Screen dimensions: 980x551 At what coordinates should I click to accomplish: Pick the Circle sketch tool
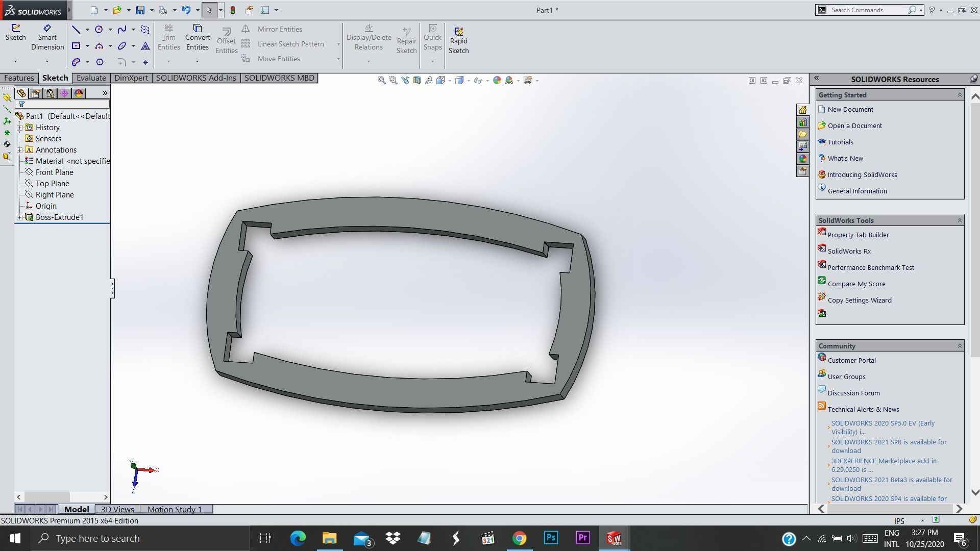[x=99, y=30]
